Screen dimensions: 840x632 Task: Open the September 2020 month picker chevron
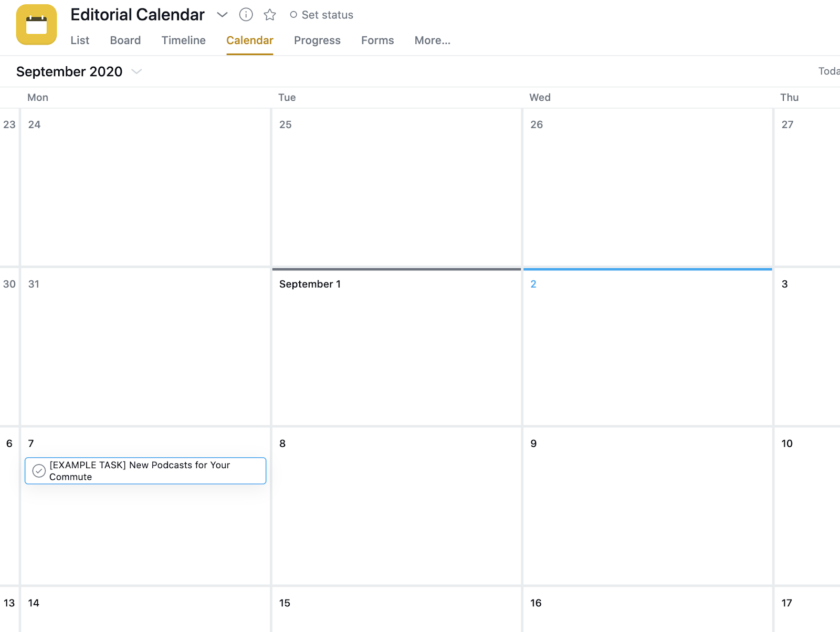coord(136,71)
